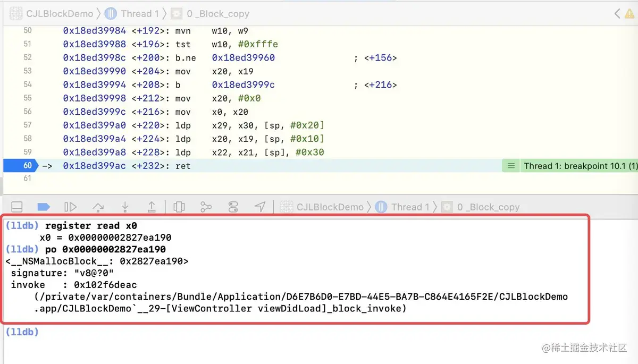Open 0 _Block_copy in top jump bar
The image size is (638, 364).
(x=211, y=13)
